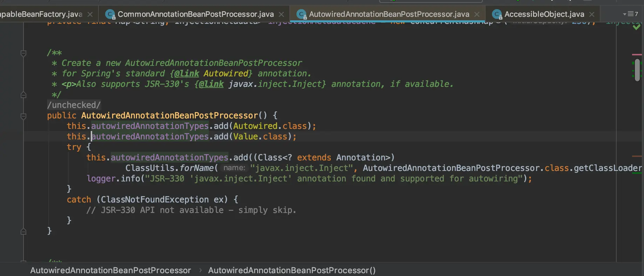Viewport: 644px width, 276px height.
Task: Click 'Value.class' in the second add call
Action: coord(260,137)
